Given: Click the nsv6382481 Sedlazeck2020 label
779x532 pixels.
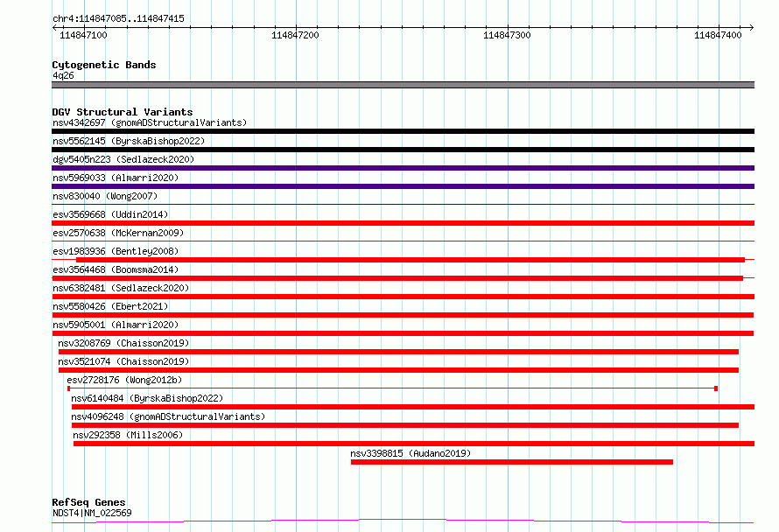Looking at the screenshot, I should pyautogui.click(x=121, y=288).
